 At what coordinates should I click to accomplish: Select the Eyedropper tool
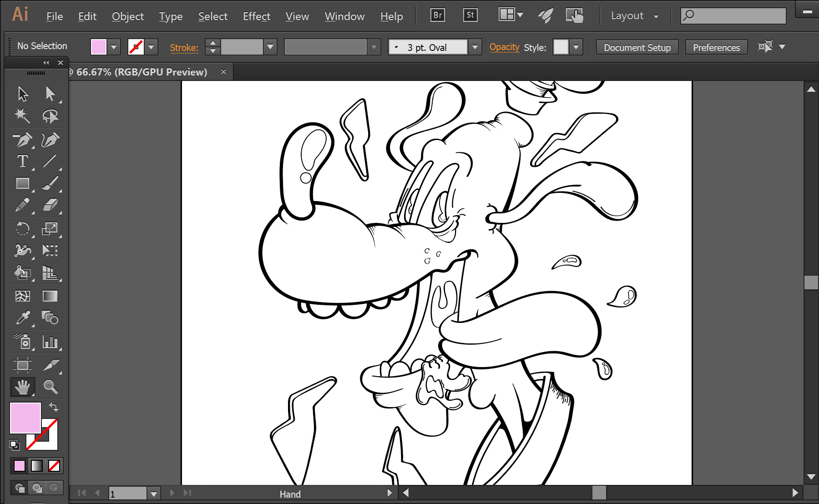pos(23,318)
